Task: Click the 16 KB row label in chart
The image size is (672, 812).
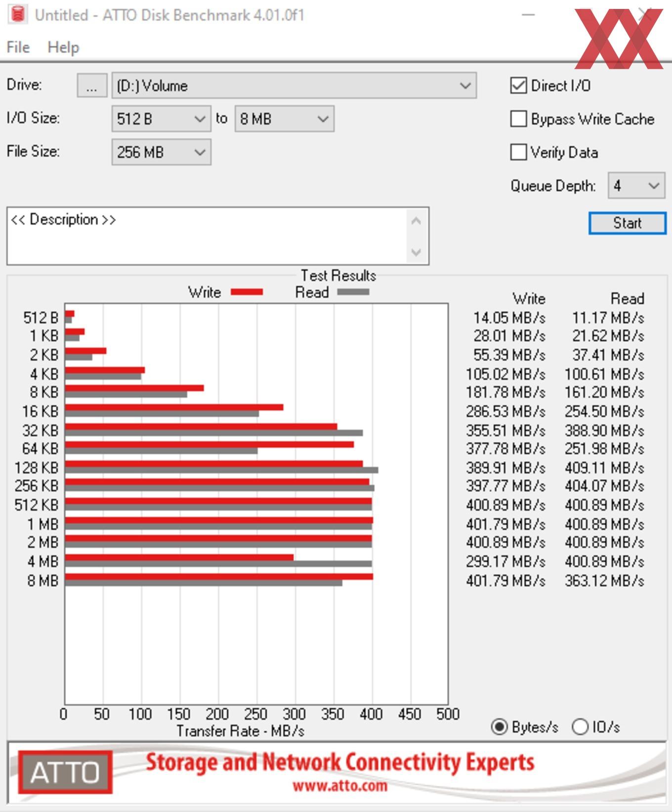Action: point(40,411)
